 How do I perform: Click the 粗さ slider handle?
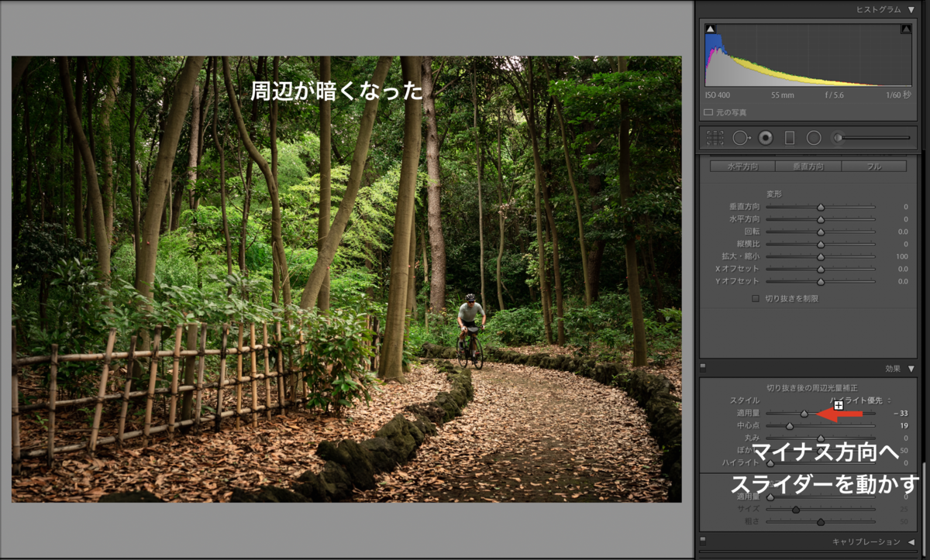[x=821, y=521]
